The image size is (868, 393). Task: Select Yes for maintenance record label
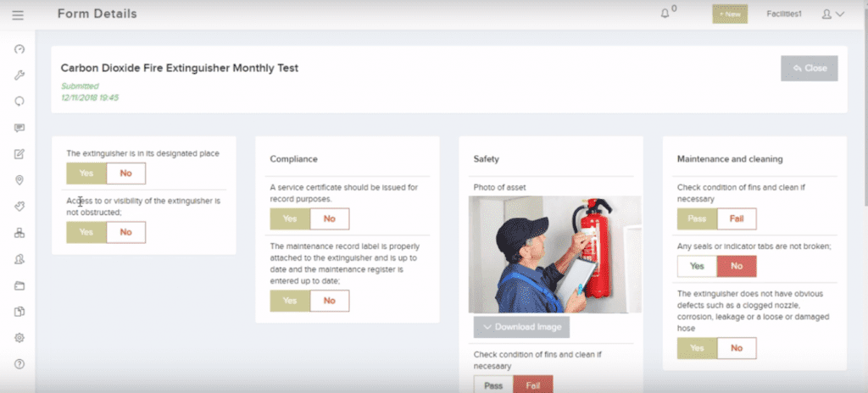point(290,301)
